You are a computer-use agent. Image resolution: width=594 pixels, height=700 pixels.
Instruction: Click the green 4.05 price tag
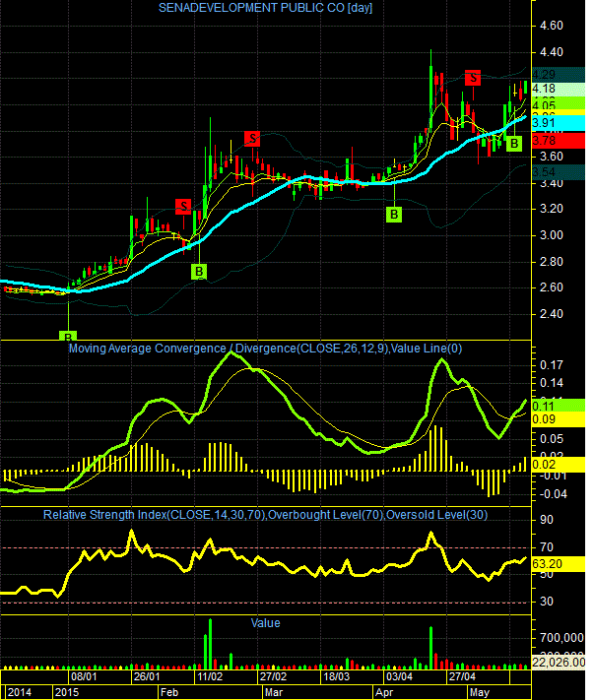pyautogui.click(x=559, y=105)
